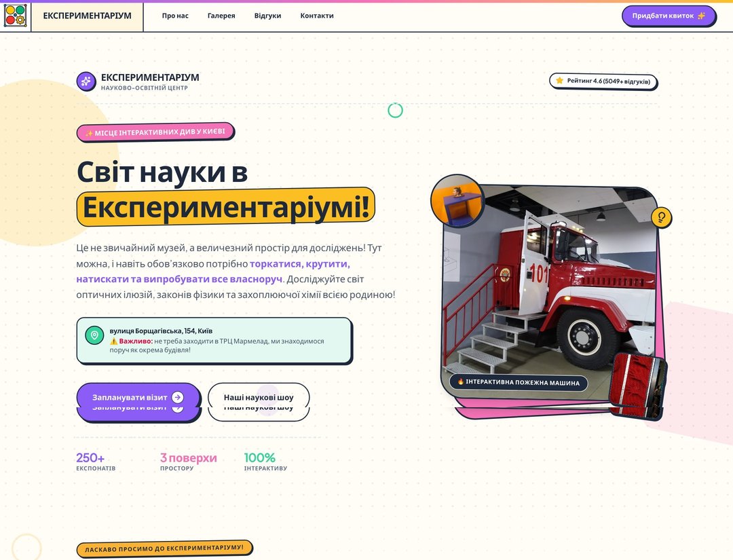733x560 pixels.
Task: Click the МІСЦЕ ІНТЕРАКТИВНИХ ДИВ У КИЄВІ pink badge
Action: 155,132
